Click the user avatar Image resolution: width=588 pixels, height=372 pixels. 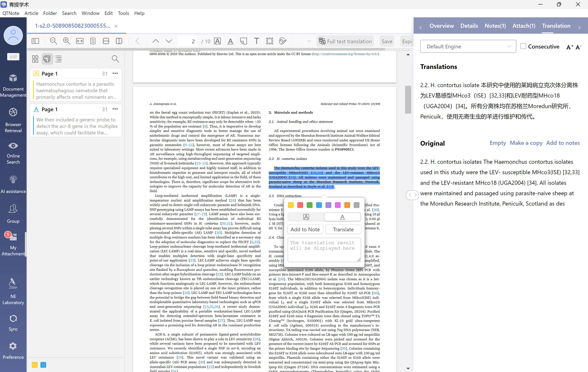pos(13,35)
